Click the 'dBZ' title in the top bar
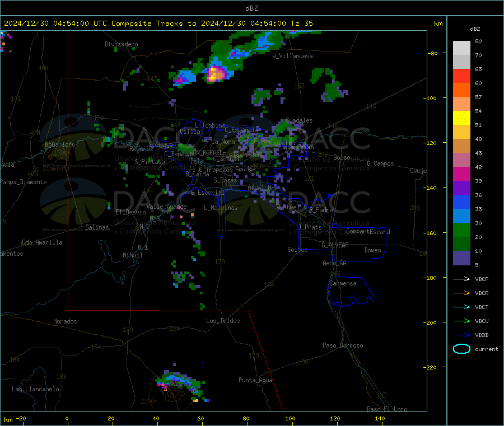This screenshot has width=504, height=426. pos(251,8)
